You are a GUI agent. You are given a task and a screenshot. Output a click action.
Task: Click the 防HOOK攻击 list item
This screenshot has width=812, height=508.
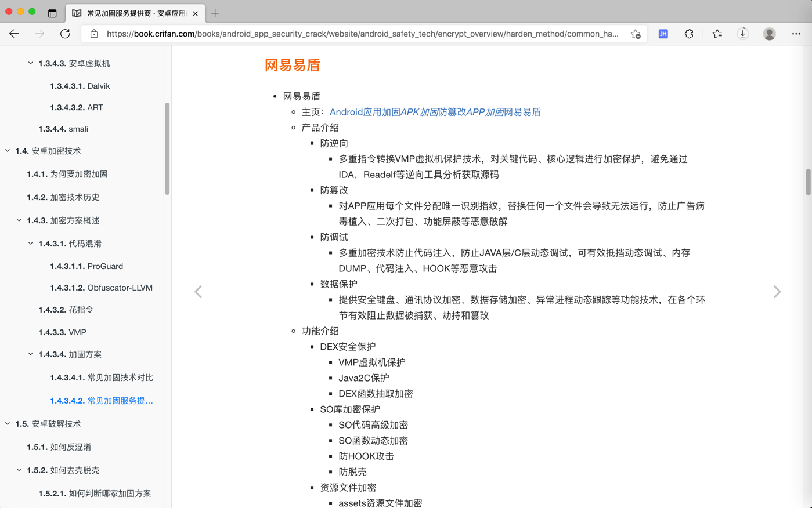[x=366, y=456]
